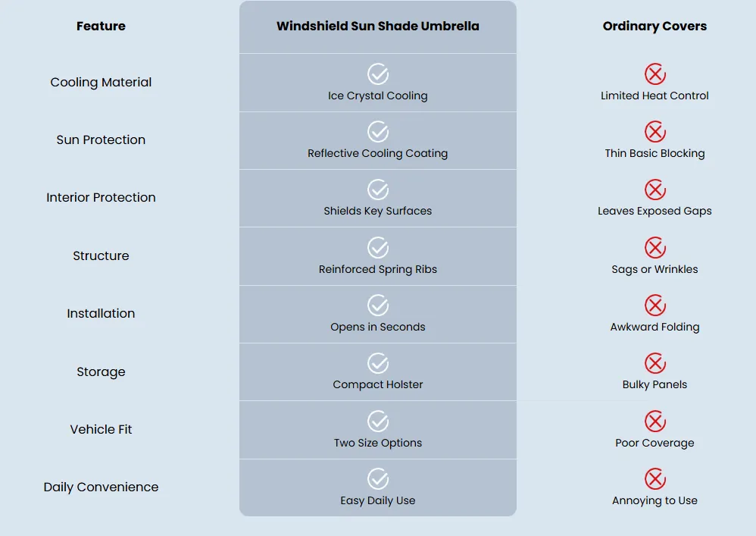Click the red X above Thin Basic Blocking
Image resolution: width=756 pixels, height=536 pixels.
point(655,132)
